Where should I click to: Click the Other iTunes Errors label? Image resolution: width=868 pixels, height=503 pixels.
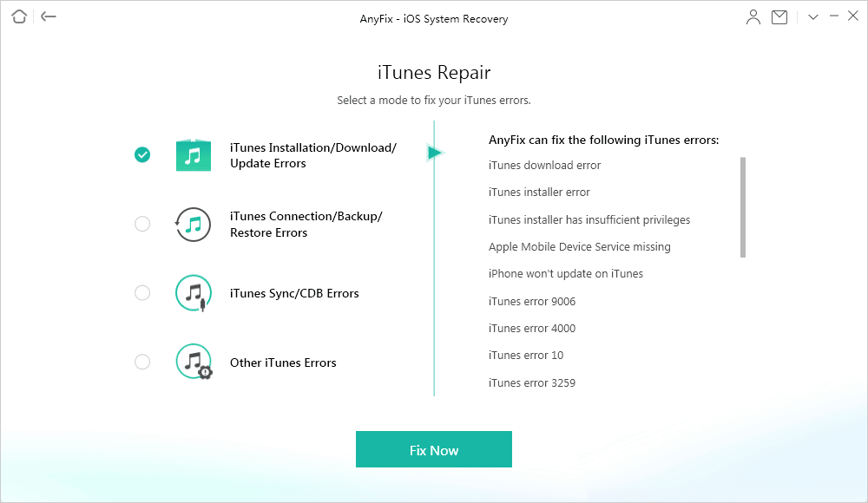coord(283,363)
